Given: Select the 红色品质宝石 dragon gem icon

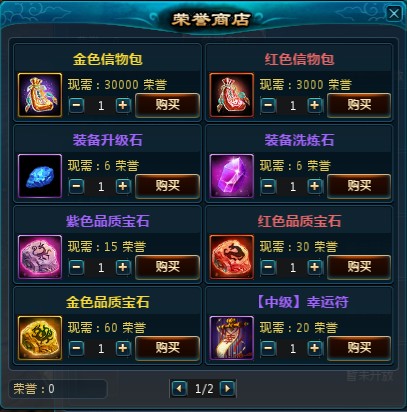Looking at the screenshot, I should 232,257.
